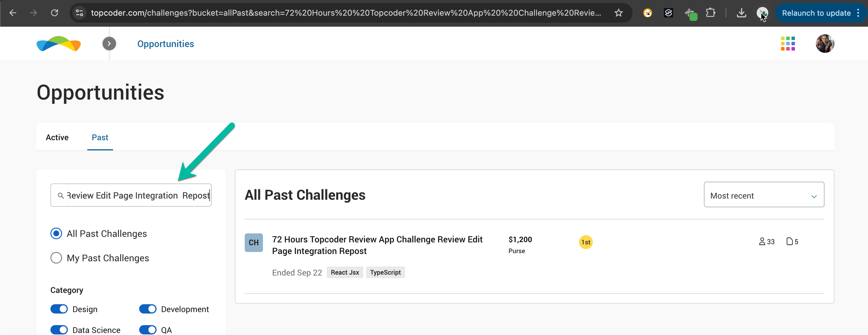Expand the sidebar with the chevron button
Viewport: 868px width, 335px height.
pos(109,44)
